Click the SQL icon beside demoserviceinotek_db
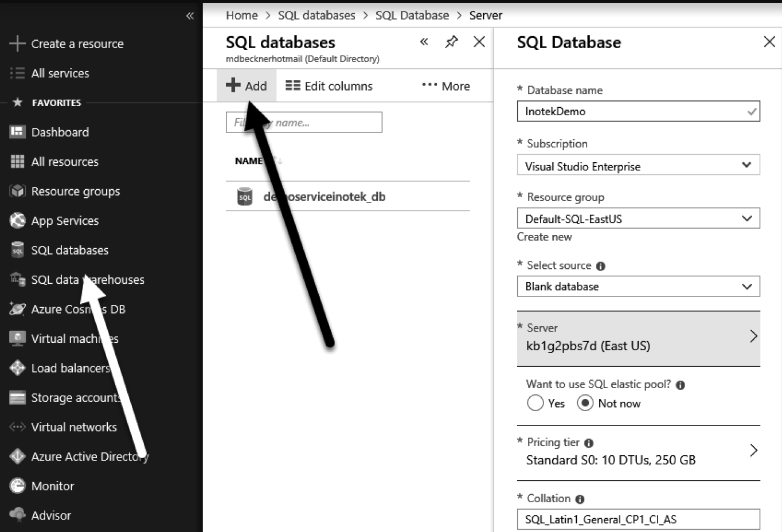This screenshot has width=782, height=532. [x=245, y=197]
